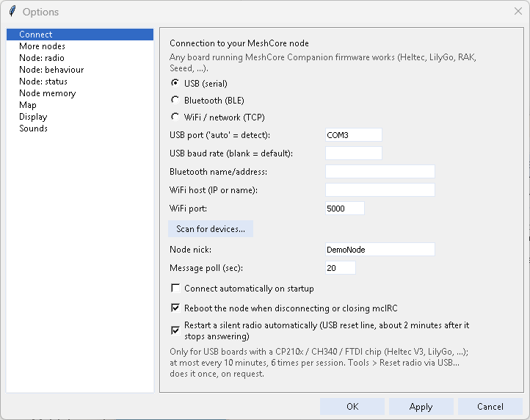This screenshot has width=530, height=420.
Task: Click the Apply button
Action: tap(421, 407)
